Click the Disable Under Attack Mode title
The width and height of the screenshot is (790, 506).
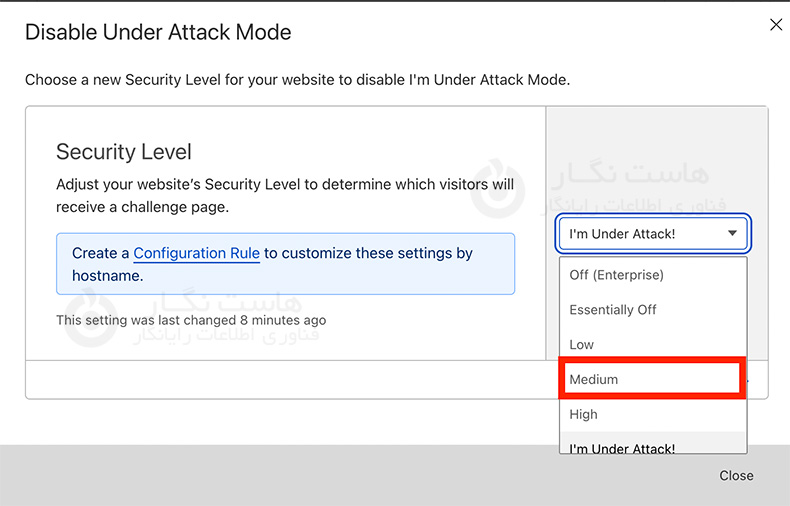coord(158,32)
